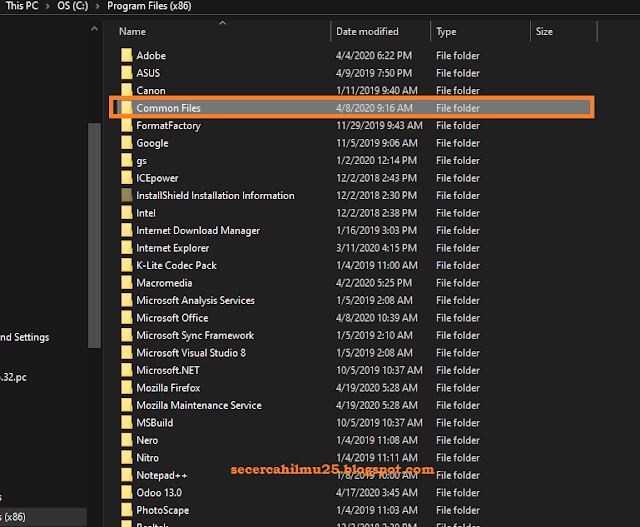
Task: Select the 'nd Settings' navigation pane item
Action: (x=24, y=337)
